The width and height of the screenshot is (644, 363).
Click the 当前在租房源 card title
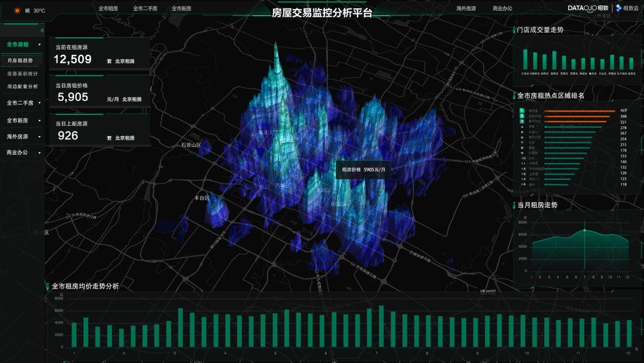coord(72,47)
